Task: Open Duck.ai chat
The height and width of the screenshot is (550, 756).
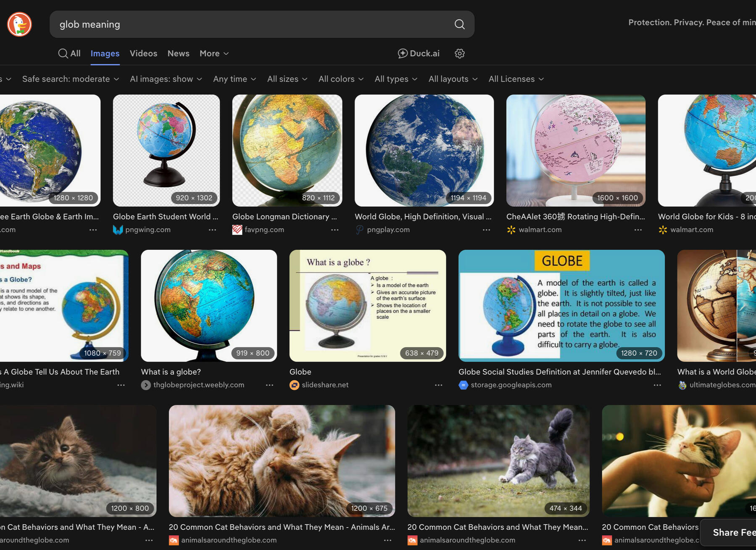Action: coord(419,53)
